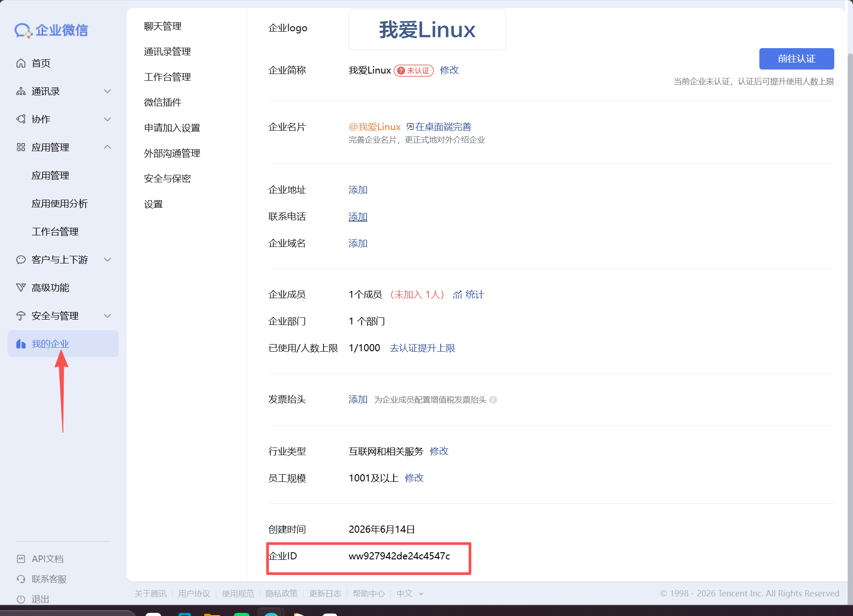Open 外部沟通管理 menu item
The height and width of the screenshot is (616, 853).
pos(172,153)
